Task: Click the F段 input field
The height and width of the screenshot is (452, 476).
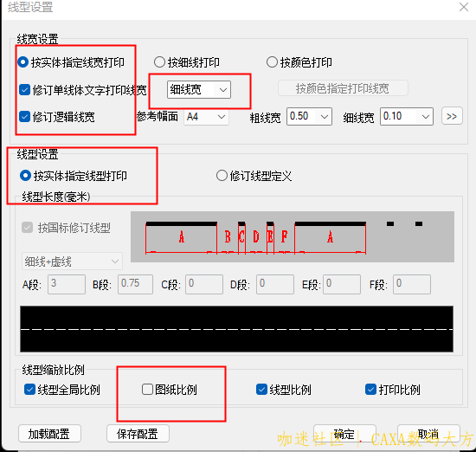Action: [412, 284]
